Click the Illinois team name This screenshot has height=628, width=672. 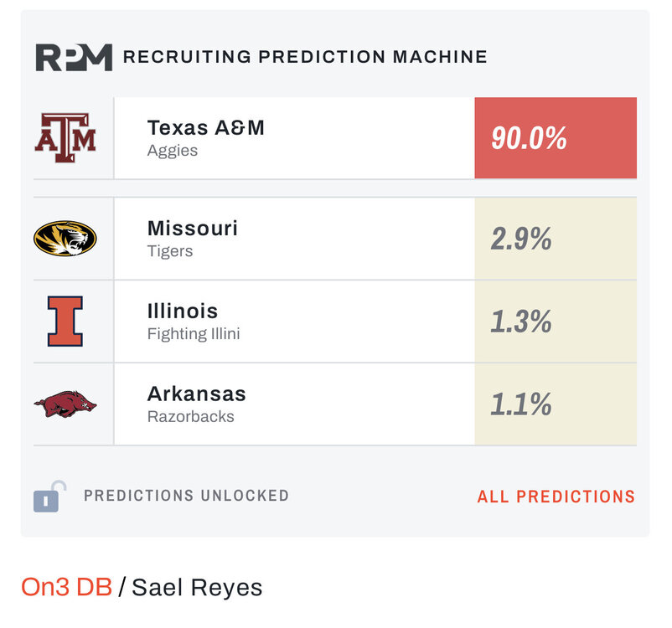coord(182,311)
